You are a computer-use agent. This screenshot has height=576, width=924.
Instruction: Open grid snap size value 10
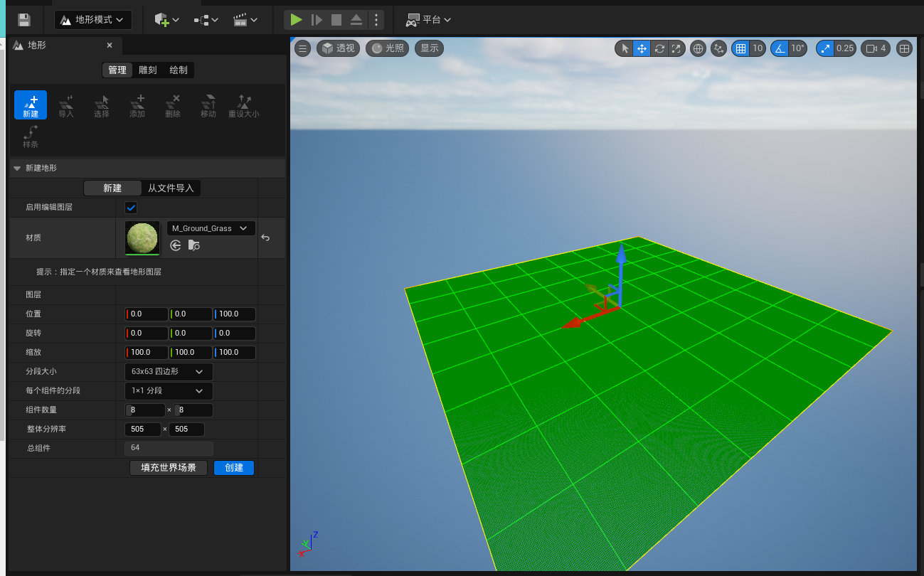pos(758,48)
